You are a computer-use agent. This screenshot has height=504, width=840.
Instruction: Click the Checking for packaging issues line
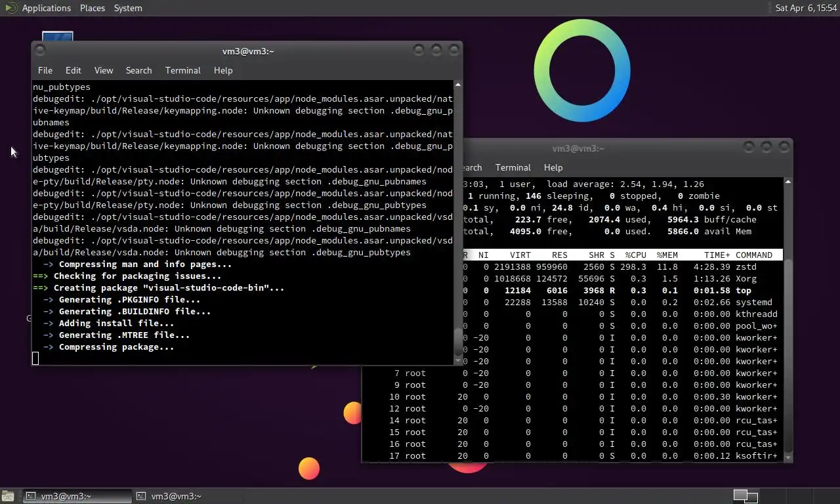127,276
